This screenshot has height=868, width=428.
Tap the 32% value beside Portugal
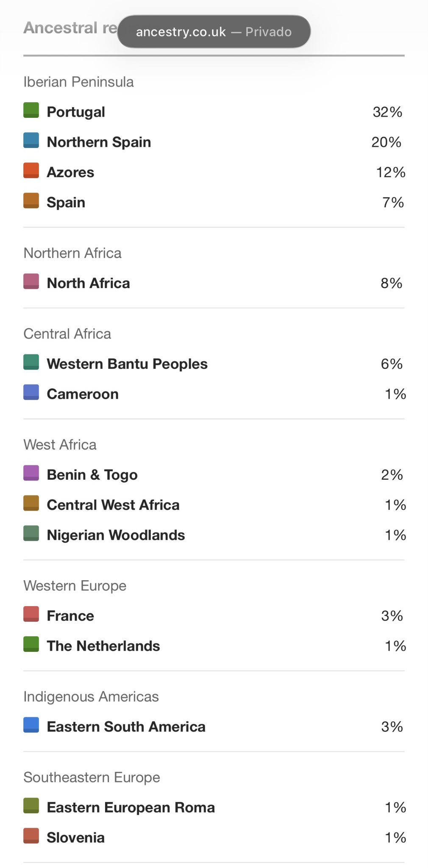[387, 112]
